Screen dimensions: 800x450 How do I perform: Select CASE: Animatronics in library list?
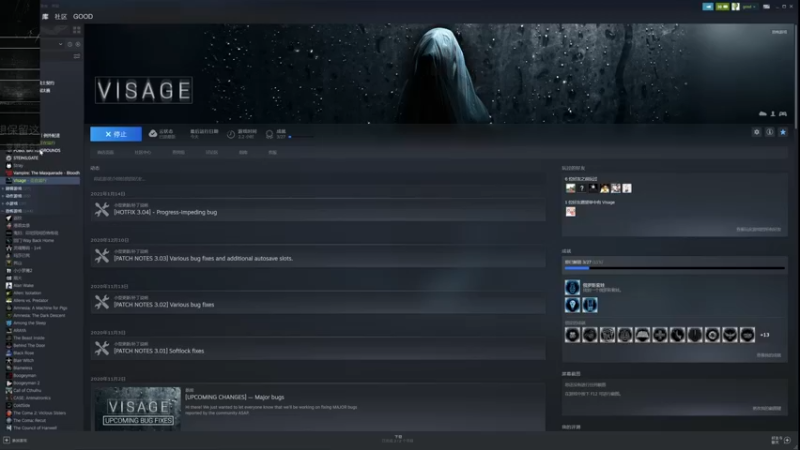click(32, 398)
